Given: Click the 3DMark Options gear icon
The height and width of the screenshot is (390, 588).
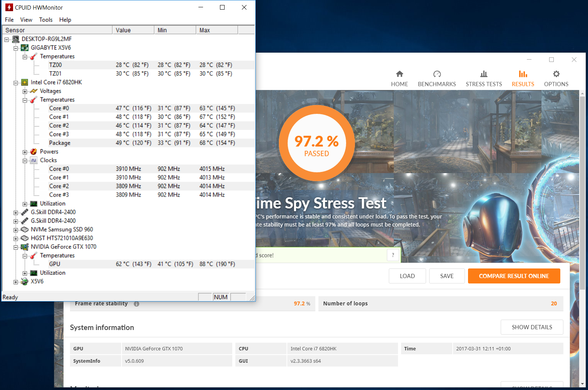Looking at the screenshot, I should (556, 74).
